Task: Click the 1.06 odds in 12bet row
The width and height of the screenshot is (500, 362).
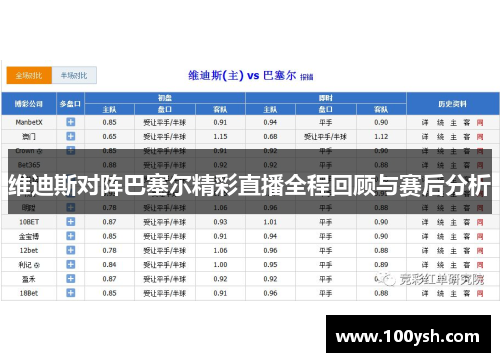Action: coord(220,250)
